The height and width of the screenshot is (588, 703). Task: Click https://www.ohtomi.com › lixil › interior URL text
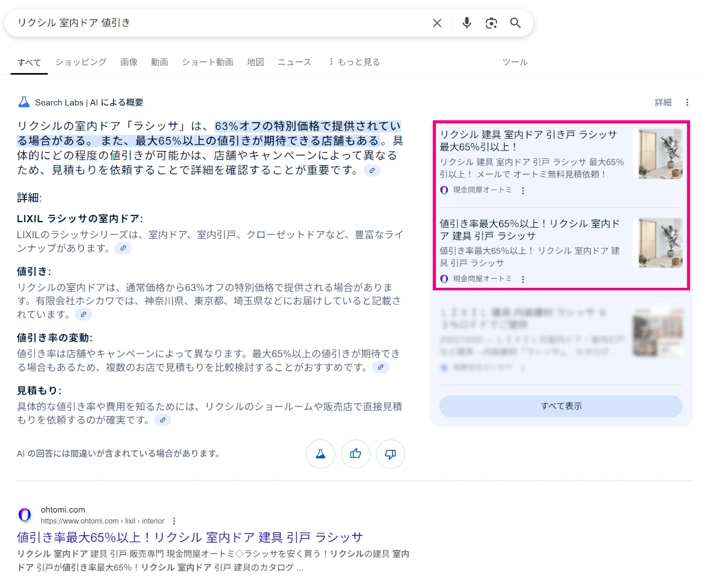point(103,520)
